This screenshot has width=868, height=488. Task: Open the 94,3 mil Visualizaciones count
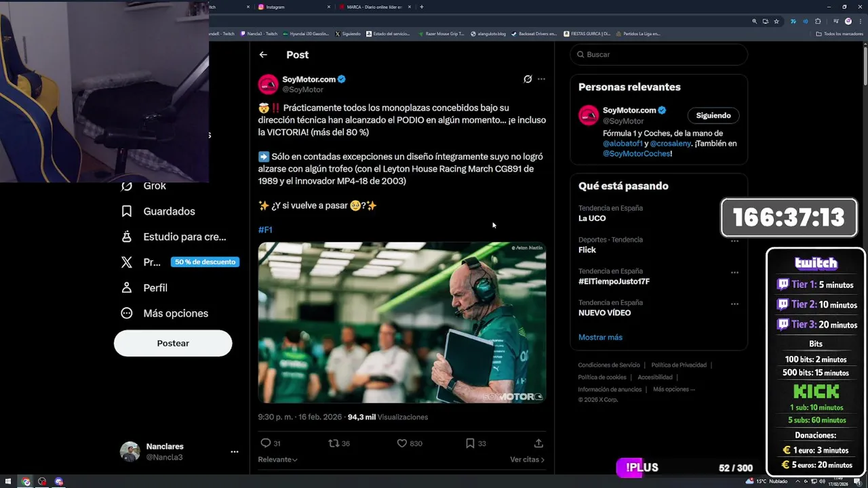388,417
